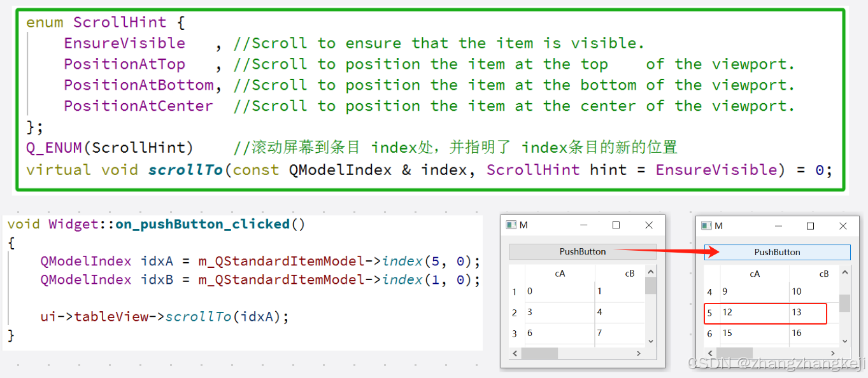This screenshot has width=868, height=378.
Task: Click the app icon of the window showing rows 1-3
Action: 511,225
